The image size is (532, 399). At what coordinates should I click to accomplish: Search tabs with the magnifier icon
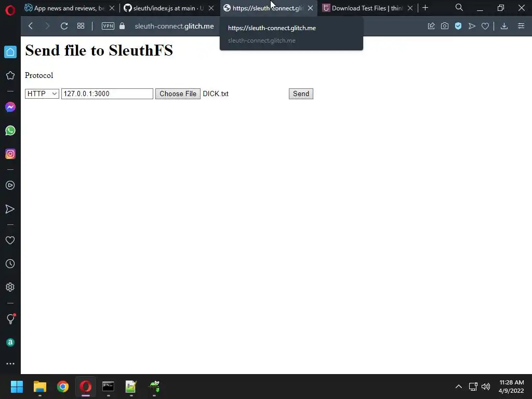[x=459, y=7]
